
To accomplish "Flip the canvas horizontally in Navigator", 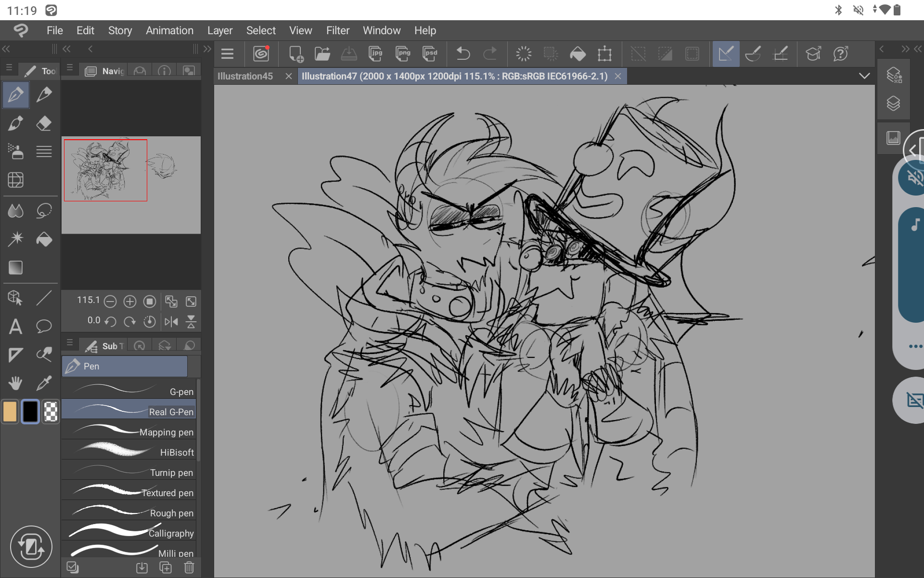I will 171,322.
